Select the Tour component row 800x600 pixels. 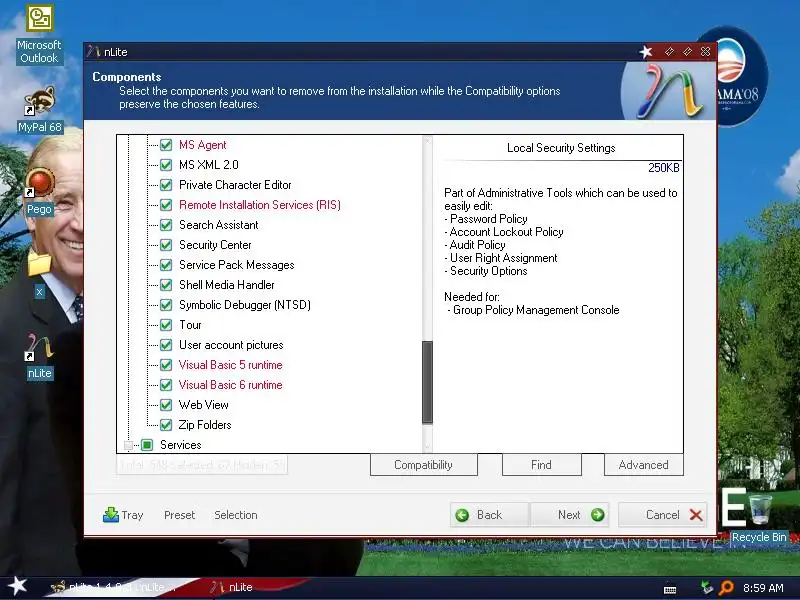(190, 325)
